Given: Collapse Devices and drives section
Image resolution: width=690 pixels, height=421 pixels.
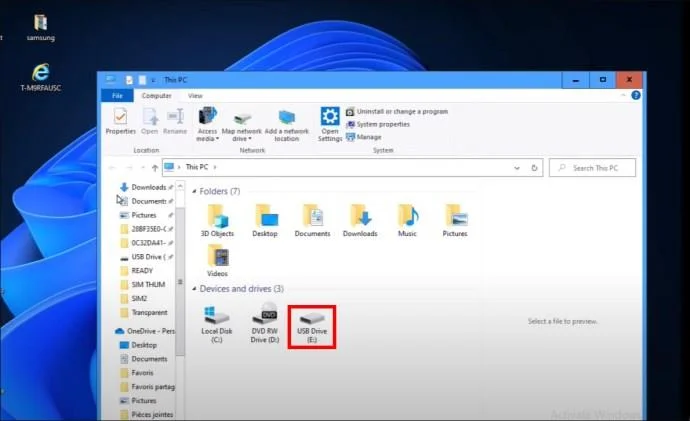Looking at the screenshot, I should tap(194, 289).
